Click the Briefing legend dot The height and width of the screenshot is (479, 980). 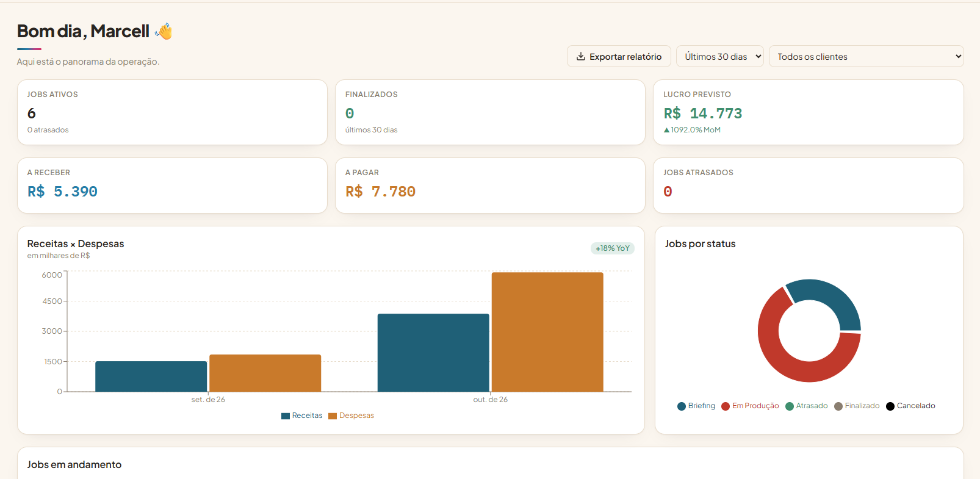(682, 406)
